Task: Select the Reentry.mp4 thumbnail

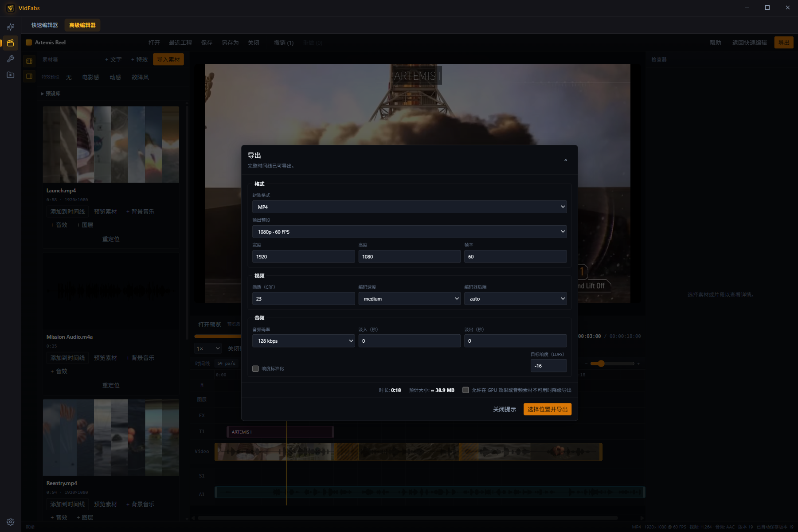Action: pos(111,438)
